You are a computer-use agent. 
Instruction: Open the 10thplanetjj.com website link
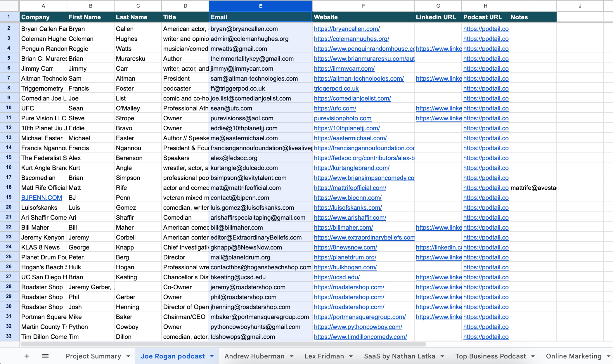coord(347,128)
